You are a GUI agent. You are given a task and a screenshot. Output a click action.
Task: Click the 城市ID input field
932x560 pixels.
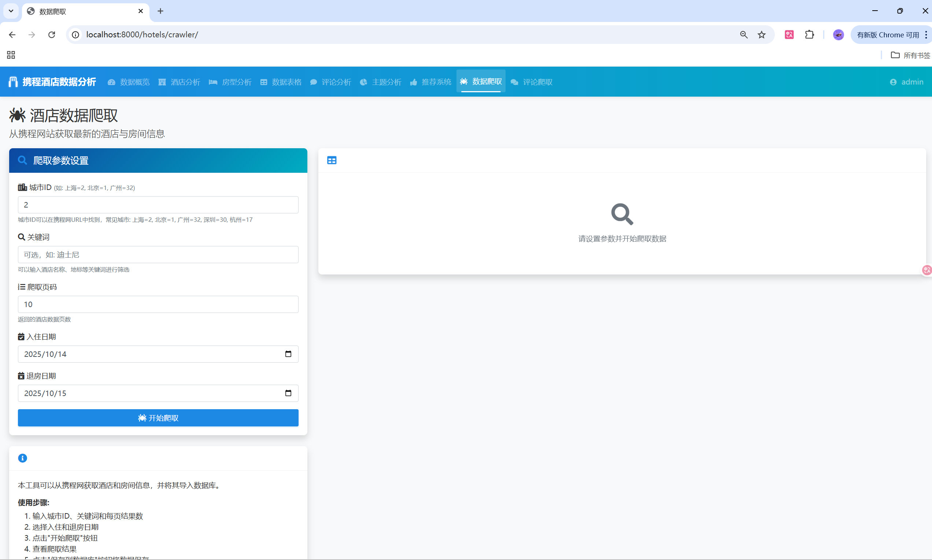point(158,205)
